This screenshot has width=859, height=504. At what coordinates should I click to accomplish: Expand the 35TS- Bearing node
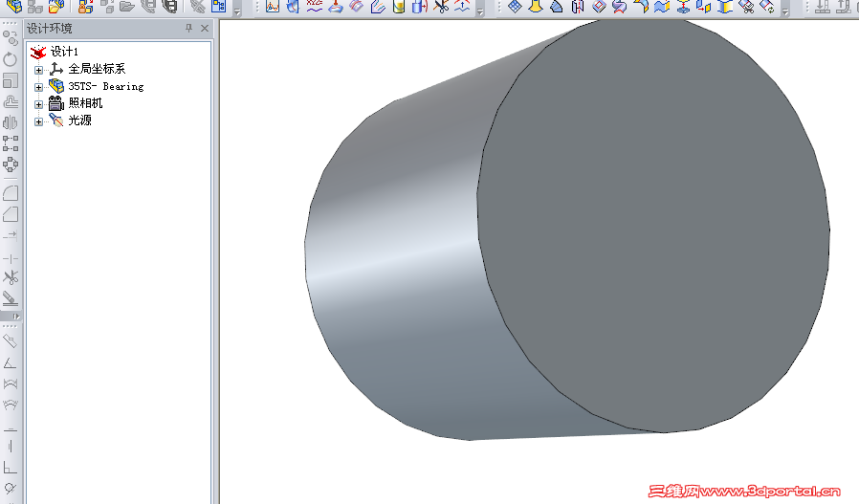(38, 87)
